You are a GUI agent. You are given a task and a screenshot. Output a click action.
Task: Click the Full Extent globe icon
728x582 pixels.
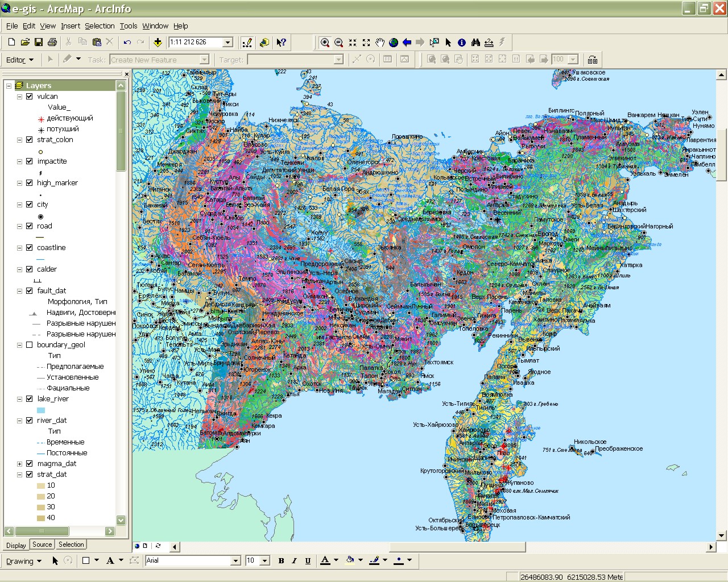[393, 43]
